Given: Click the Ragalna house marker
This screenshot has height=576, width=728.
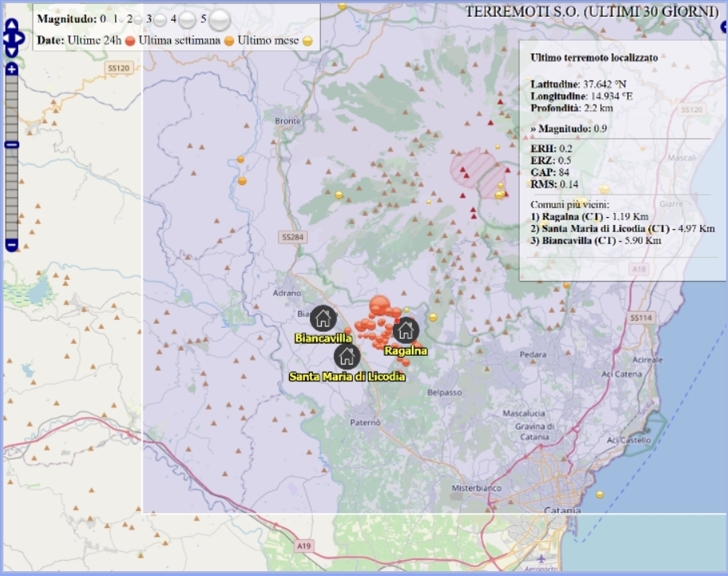Looking at the screenshot, I should 406,330.
